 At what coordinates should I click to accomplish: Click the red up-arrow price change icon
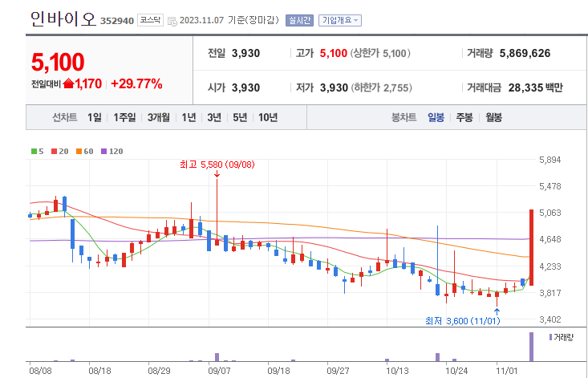coord(68,83)
